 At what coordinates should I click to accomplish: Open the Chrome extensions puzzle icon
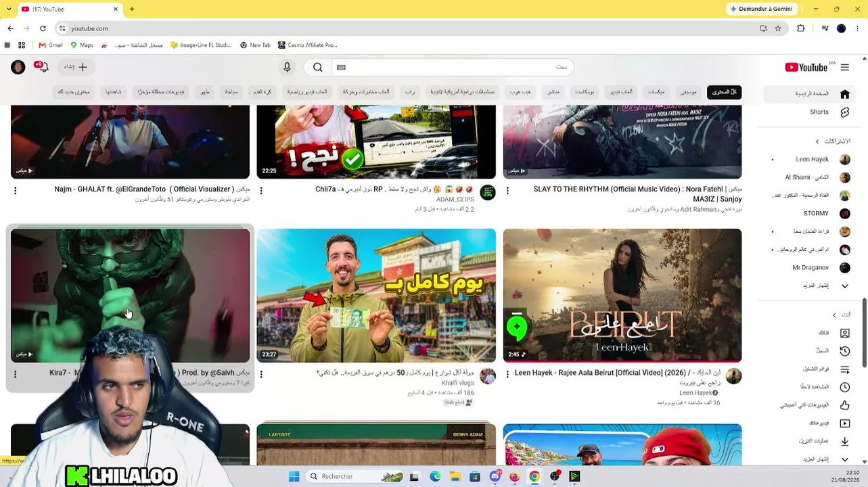(x=801, y=28)
